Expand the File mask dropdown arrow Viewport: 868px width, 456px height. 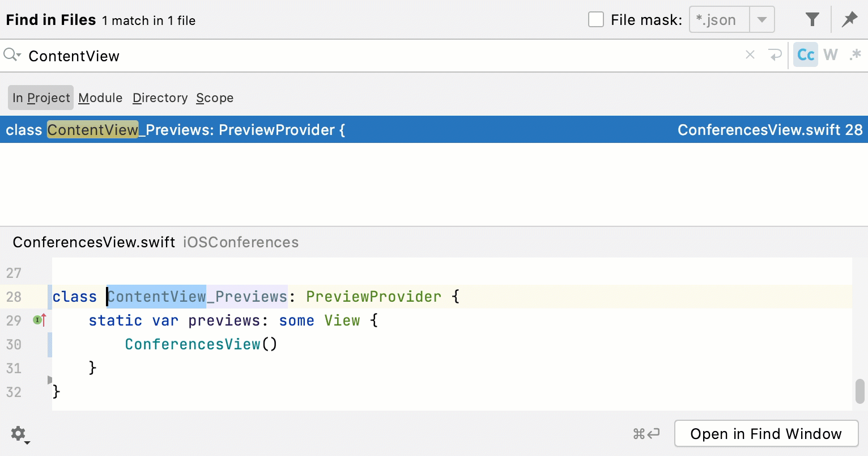click(762, 20)
